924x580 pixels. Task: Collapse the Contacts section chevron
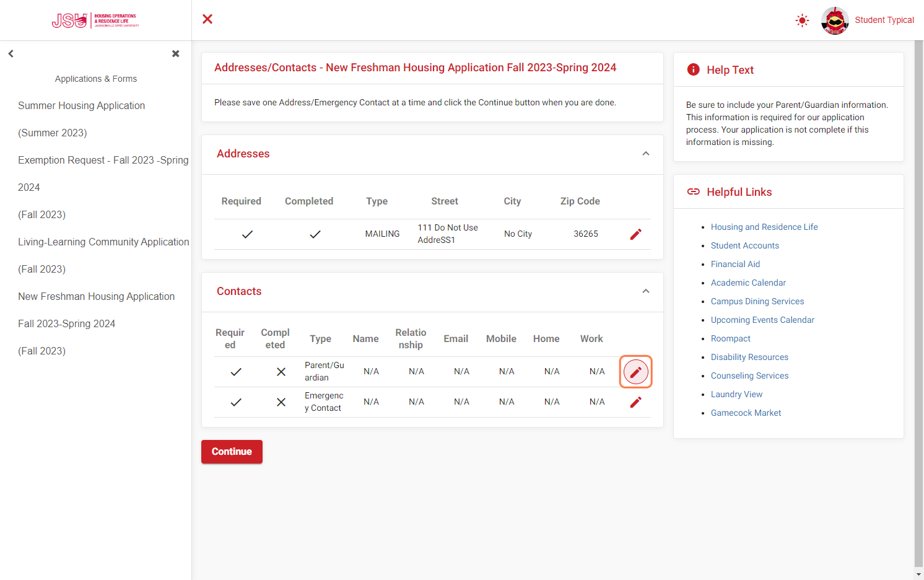[646, 291]
